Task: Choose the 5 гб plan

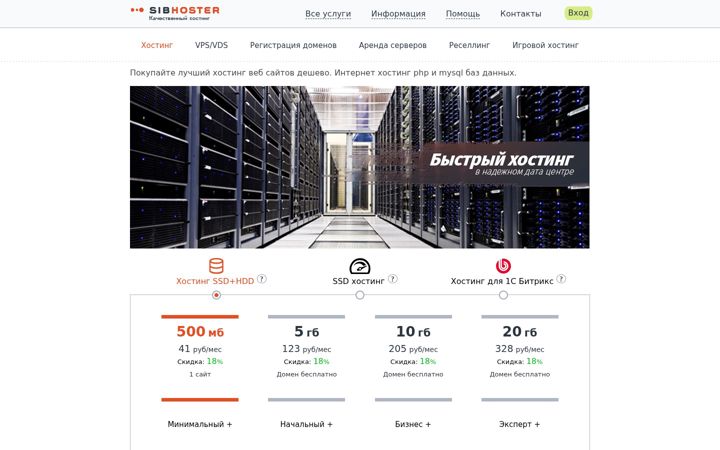Action: tap(306, 331)
